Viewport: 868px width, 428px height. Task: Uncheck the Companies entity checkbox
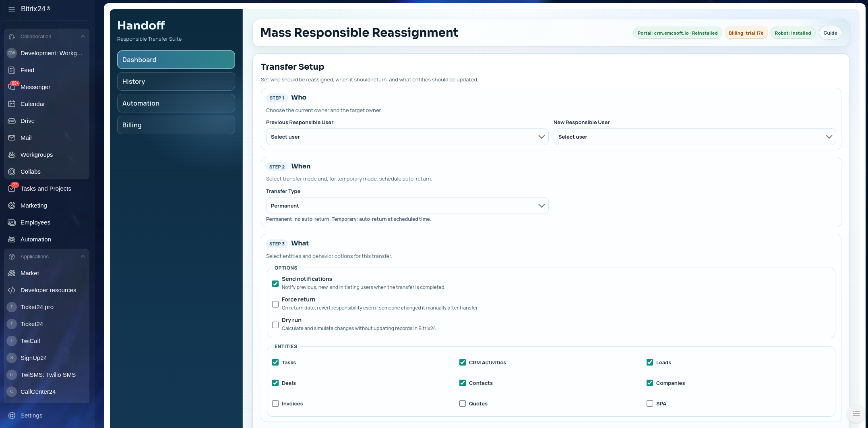pyautogui.click(x=650, y=383)
